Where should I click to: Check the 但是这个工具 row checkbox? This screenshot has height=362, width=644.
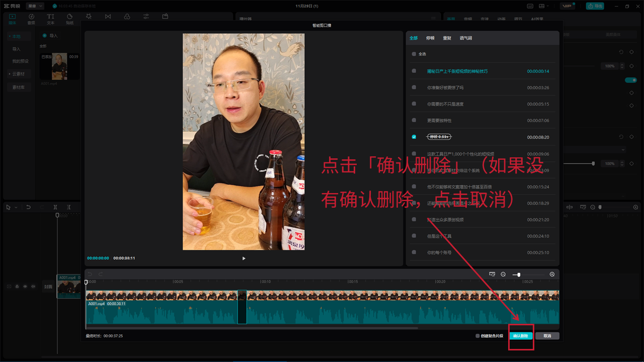414,236
